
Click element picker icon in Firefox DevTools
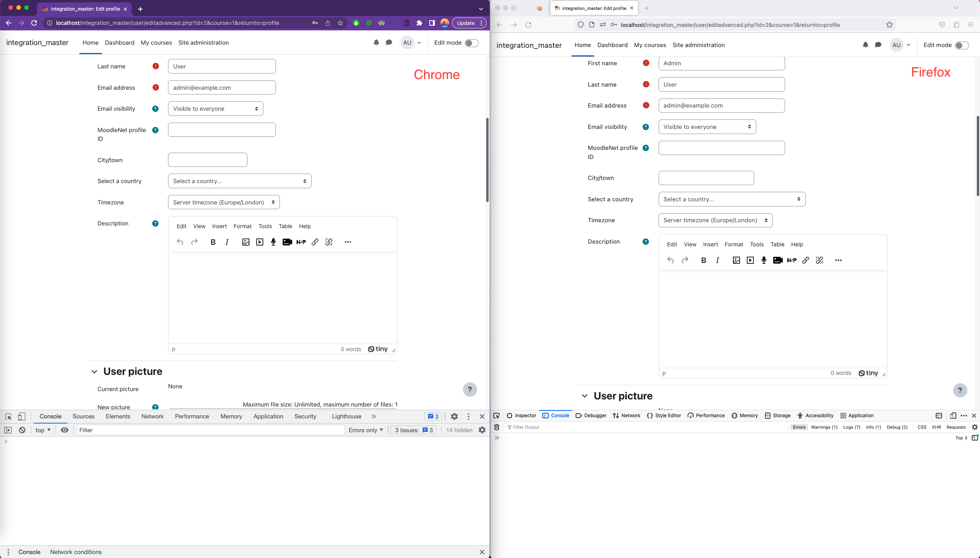tap(497, 416)
